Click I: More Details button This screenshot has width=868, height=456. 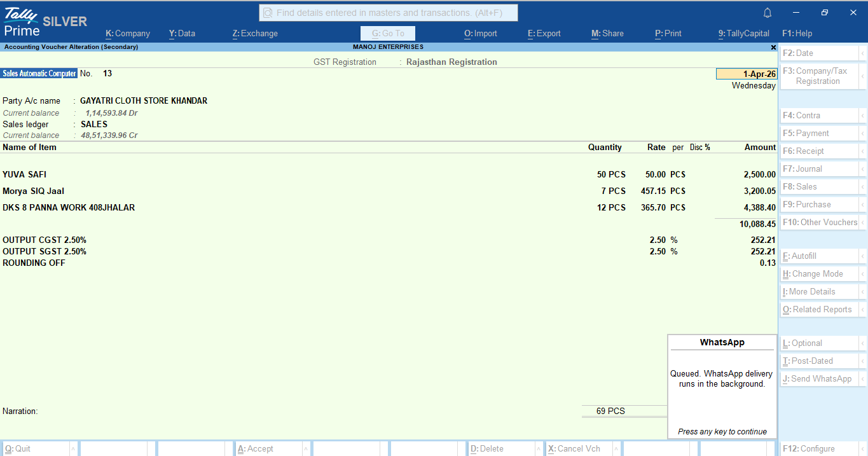tap(819, 292)
